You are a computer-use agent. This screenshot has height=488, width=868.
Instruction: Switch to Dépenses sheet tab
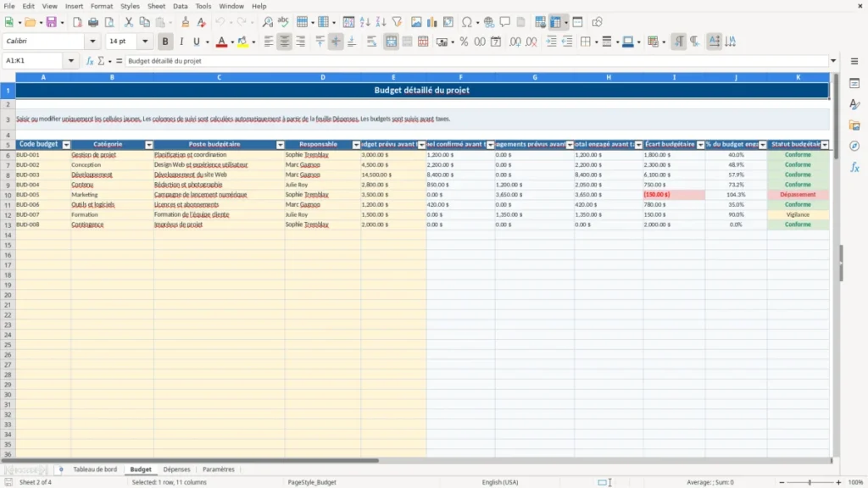176,469
